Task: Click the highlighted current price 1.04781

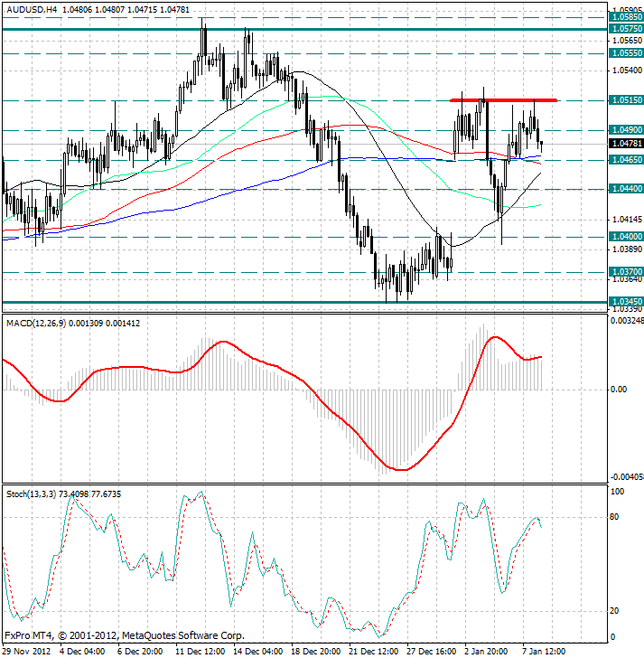Action: tap(626, 143)
